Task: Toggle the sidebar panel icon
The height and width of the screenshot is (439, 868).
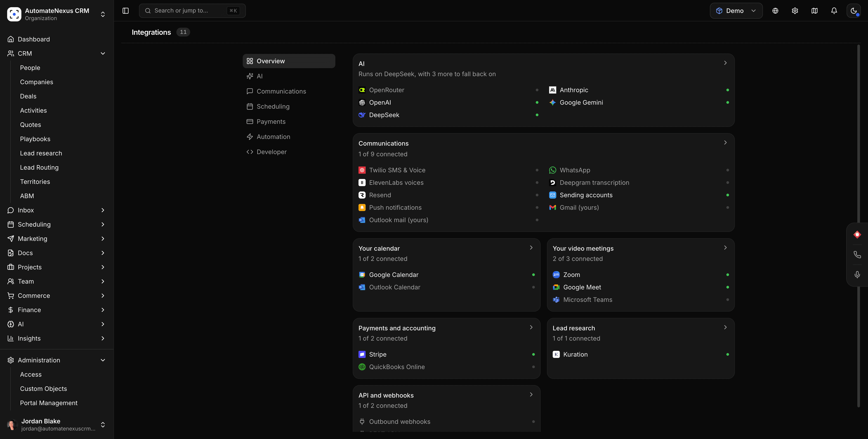Action: (125, 11)
